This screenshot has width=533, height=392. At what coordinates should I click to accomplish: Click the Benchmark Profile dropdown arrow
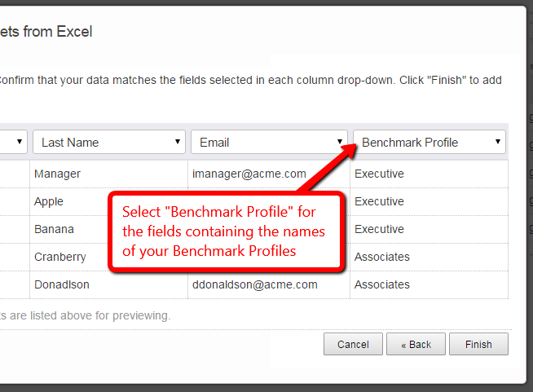[x=498, y=142]
